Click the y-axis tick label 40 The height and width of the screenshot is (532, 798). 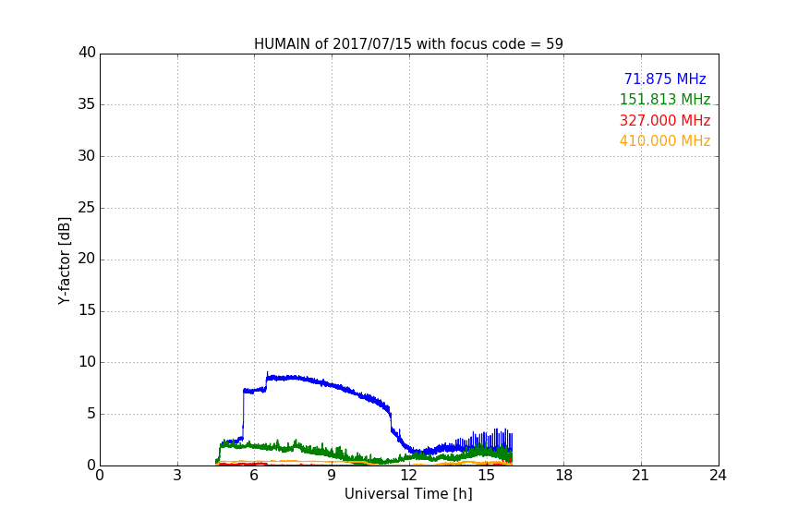click(87, 53)
